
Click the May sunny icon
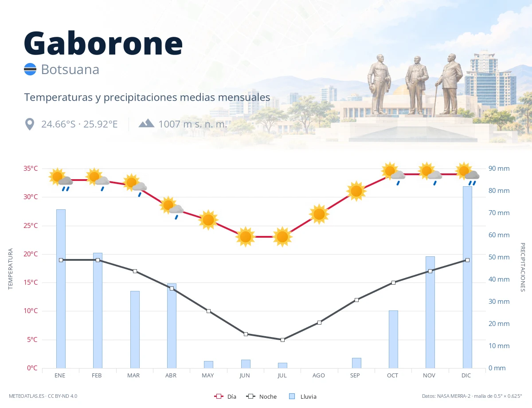tap(208, 220)
